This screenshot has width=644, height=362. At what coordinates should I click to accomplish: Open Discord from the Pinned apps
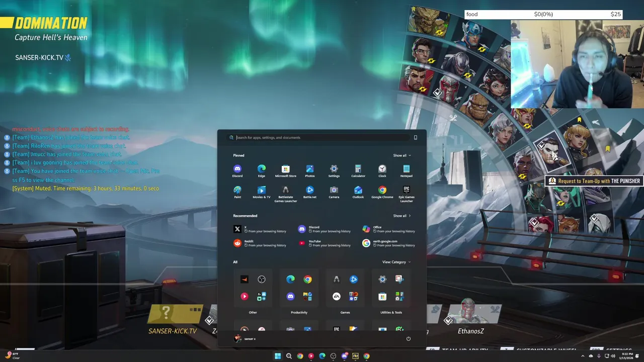[x=237, y=171]
